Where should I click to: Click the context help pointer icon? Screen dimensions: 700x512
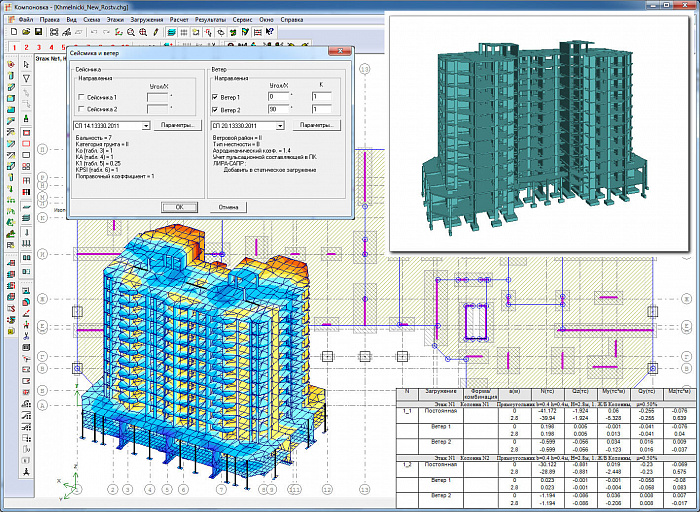tap(270, 32)
